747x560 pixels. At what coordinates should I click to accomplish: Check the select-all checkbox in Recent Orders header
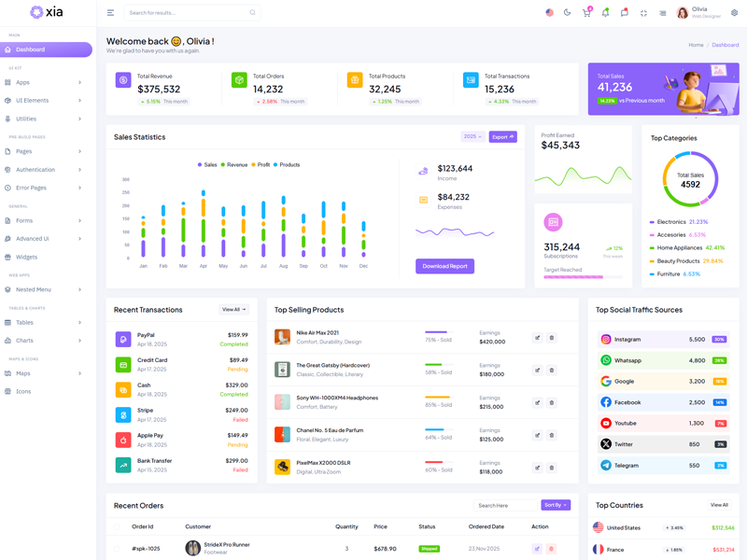click(x=118, y=526)
